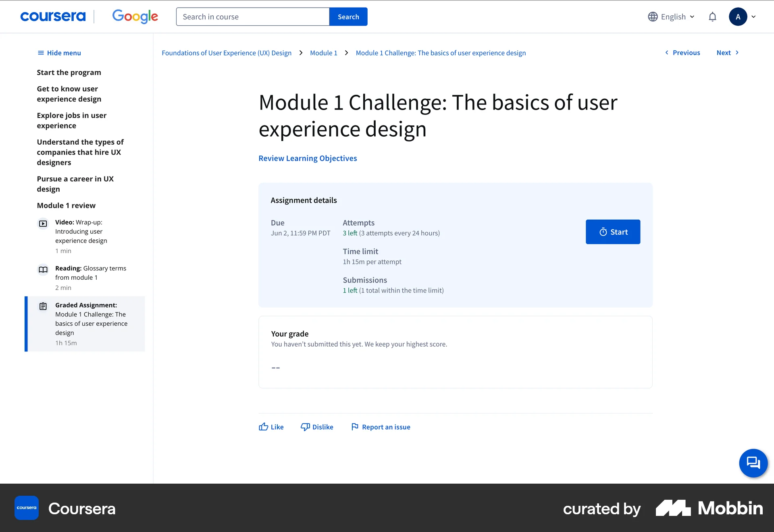
Task: Start the graded assignment
Action: point(613,232)
